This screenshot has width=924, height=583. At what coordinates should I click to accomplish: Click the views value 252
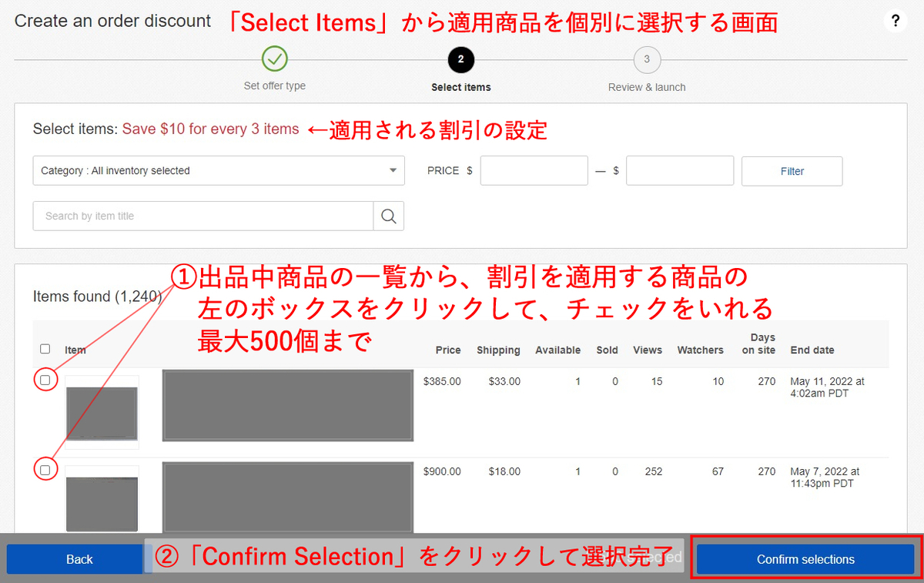pyautogui.click(x=654, y=471)
